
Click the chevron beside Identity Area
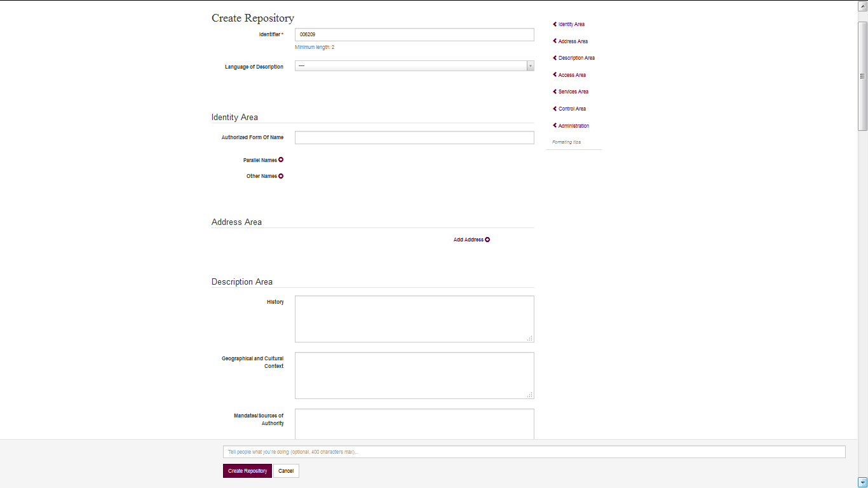coord(554,24)
